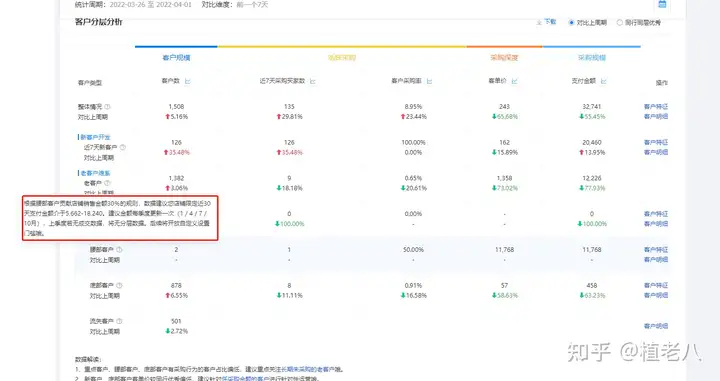Click the help icon beside 底部客户
The width and height of the screenshot is (720, 381).
point(119,286)
